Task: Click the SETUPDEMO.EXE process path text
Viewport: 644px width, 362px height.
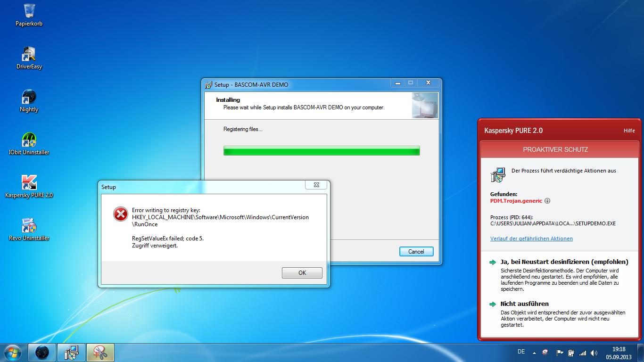Action: pyautogui.click(x=553, y=223)
